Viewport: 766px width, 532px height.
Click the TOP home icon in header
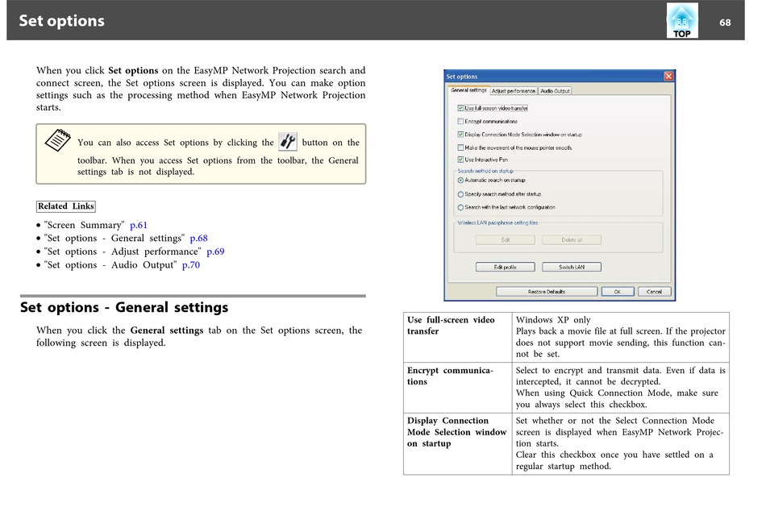(682, 20)
